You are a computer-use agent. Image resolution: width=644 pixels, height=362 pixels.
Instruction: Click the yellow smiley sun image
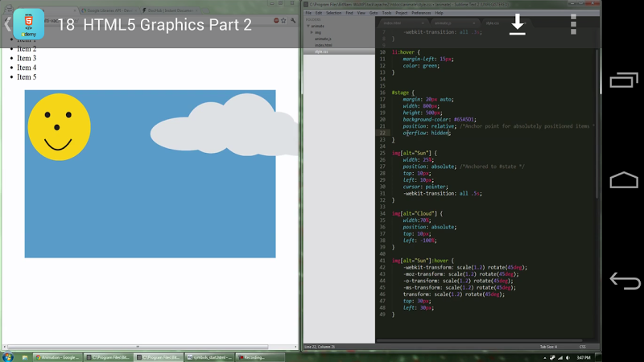point(59,126)
